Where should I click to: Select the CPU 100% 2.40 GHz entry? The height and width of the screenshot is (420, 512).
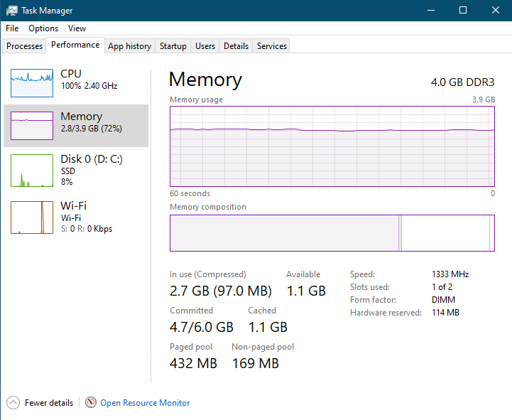point(76,83)
